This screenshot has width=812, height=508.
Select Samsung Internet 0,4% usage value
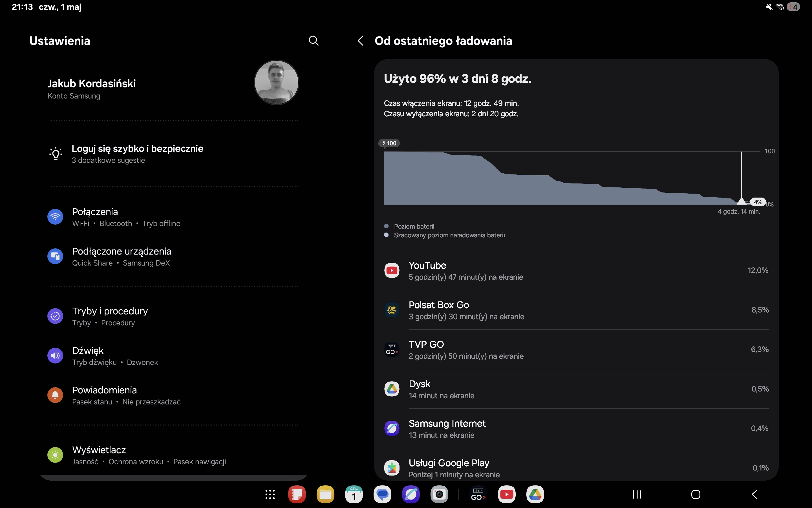[760, 428]
